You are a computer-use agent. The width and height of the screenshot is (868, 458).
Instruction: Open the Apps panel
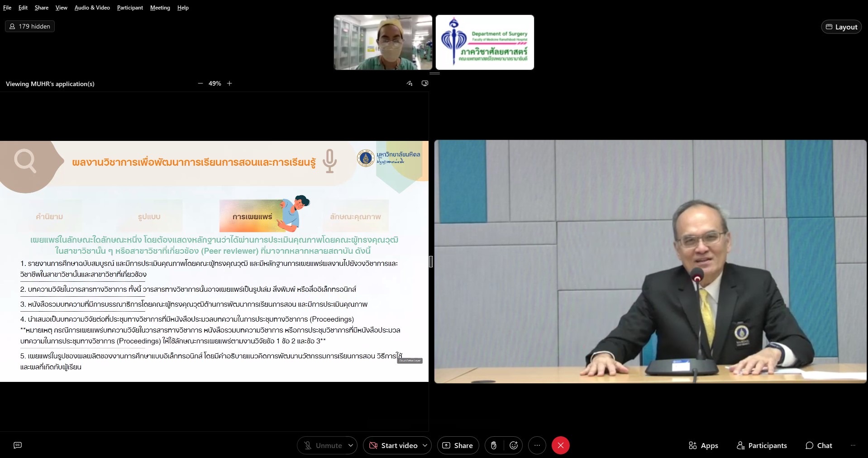click(x=703, y=445)
